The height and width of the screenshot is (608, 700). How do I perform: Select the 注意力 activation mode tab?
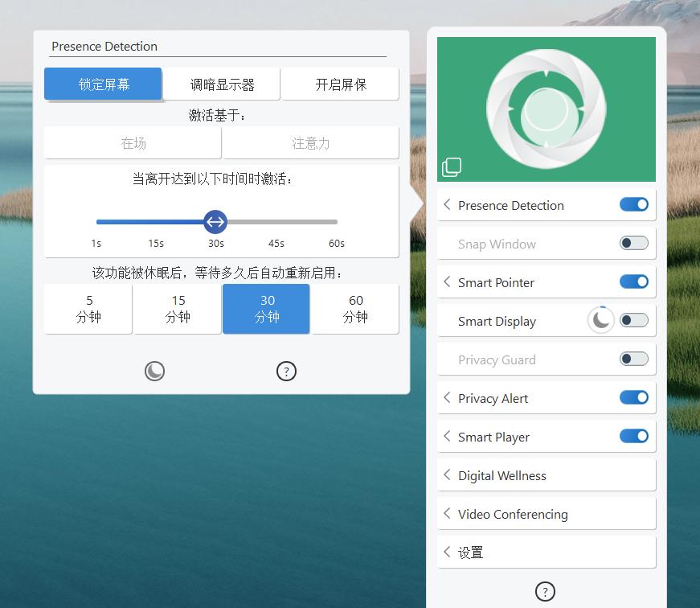(x=310, y=142)
